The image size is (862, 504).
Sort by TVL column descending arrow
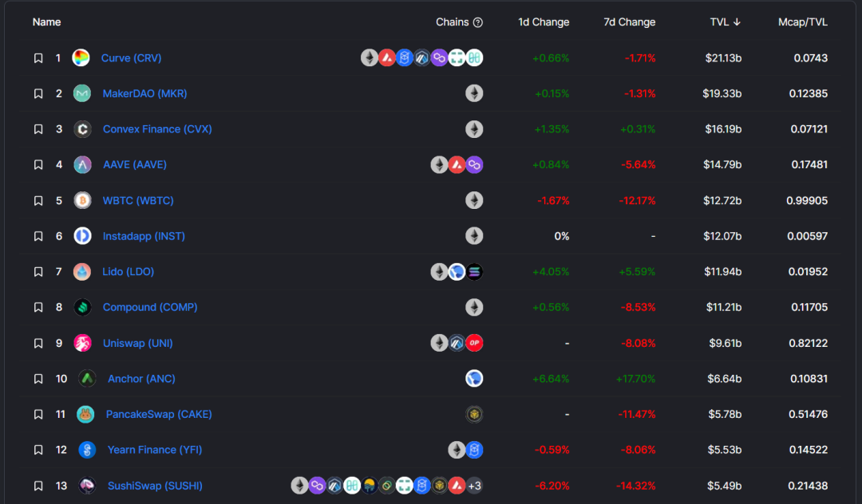737,22
